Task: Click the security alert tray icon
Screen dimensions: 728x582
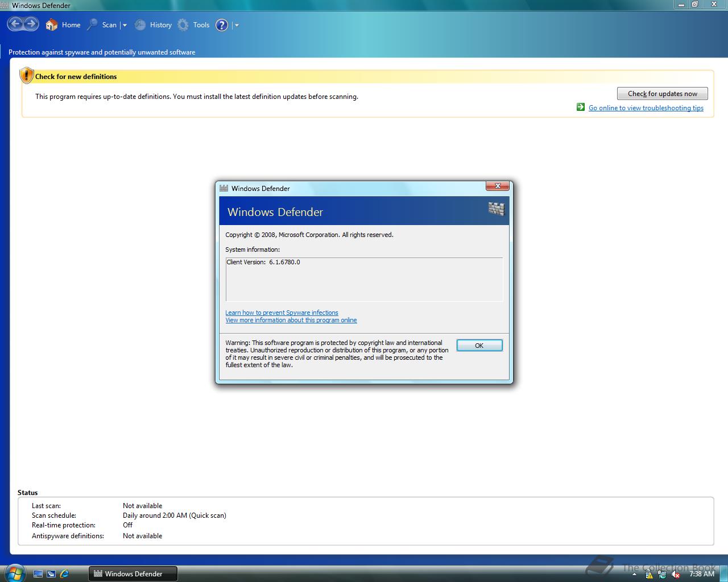Action: pyautogui.click(x=649, y=575)
